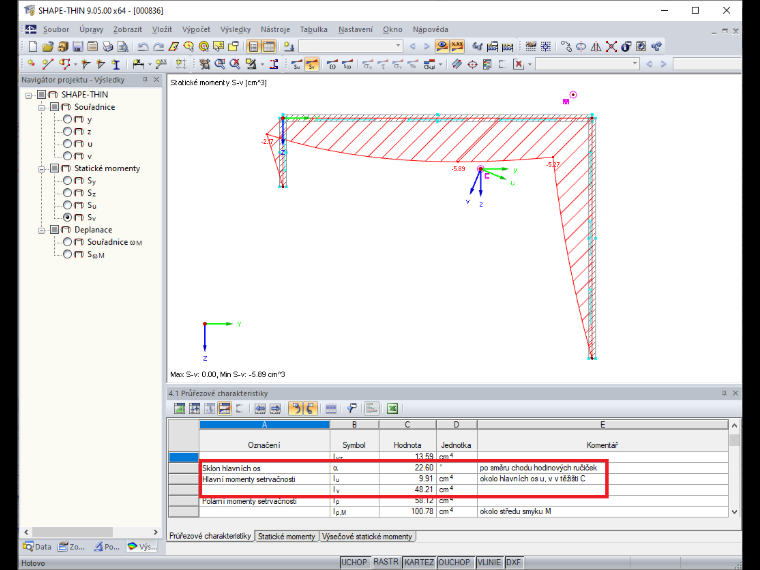Click the Print icon in toolbar
Image resolution: width=760 pixels, height=570 pixels.
point(108,47)
